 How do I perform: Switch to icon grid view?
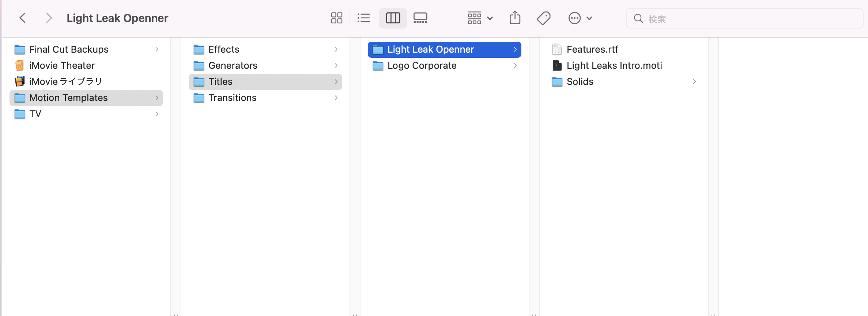[336, 18]
